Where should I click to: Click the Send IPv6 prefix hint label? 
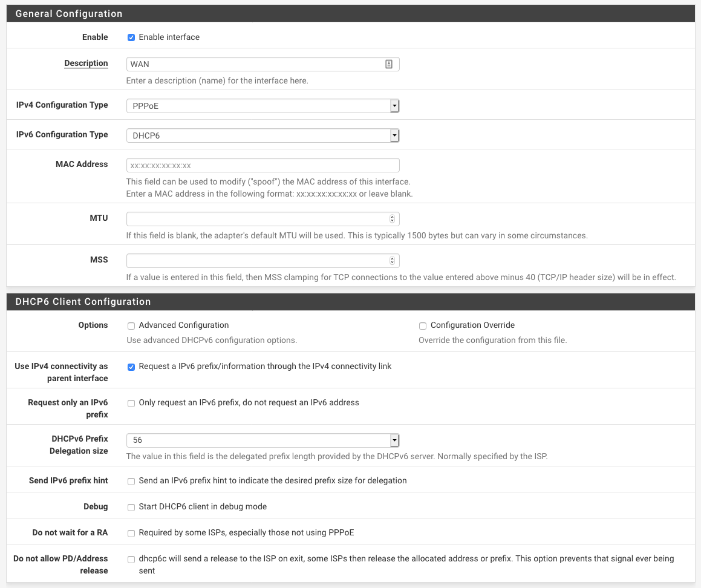click(x=68, y=480)
